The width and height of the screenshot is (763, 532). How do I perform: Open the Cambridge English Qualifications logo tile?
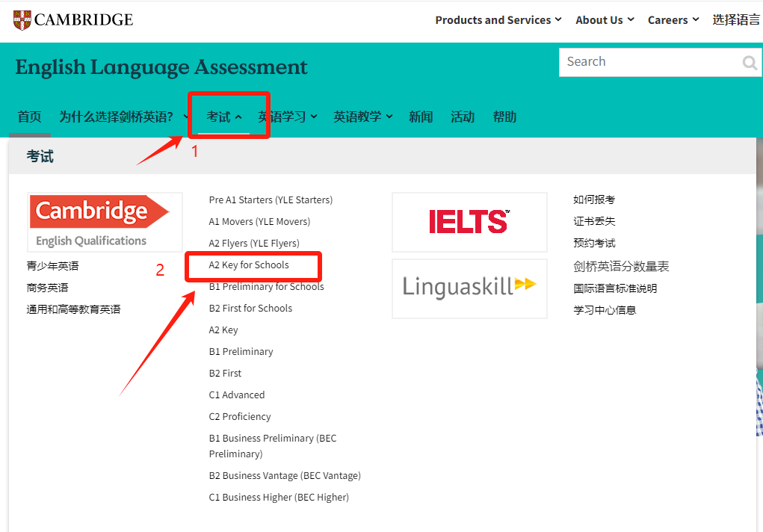point(105,222)
